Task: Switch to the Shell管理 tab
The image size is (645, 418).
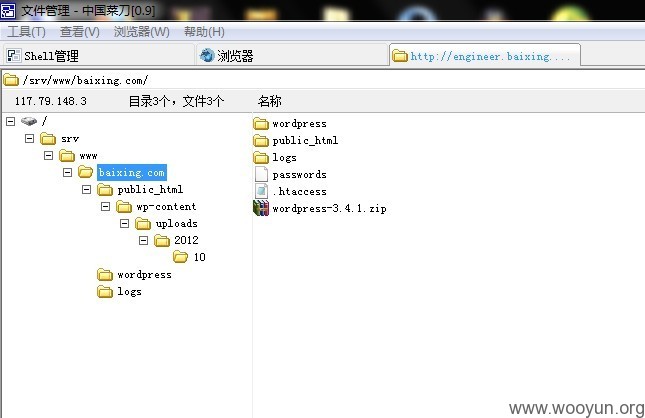Action: pyautogui.click(x=98, y=56)
